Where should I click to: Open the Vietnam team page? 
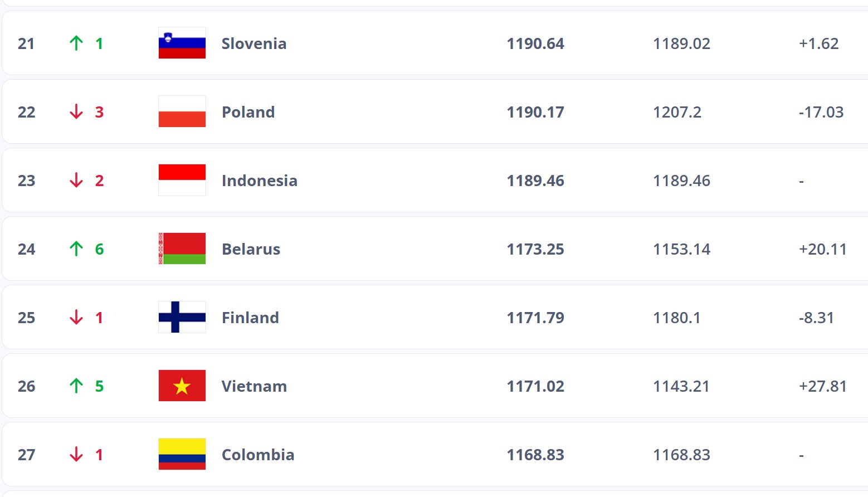tap(255, 386)
